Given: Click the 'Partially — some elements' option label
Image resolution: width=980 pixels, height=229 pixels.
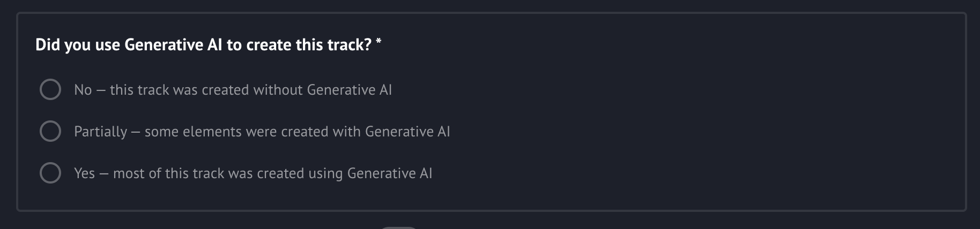Looking at the screenshot, I should tap(262, 132).
